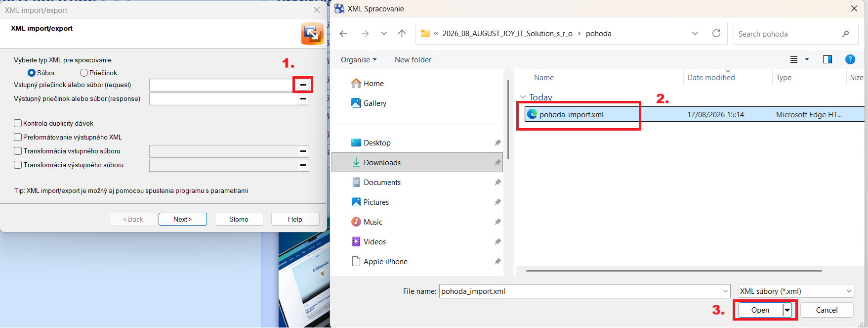Enable Transformácia vstupného súboru checkbox
This screenshot has height=328, width=868.
18,151
